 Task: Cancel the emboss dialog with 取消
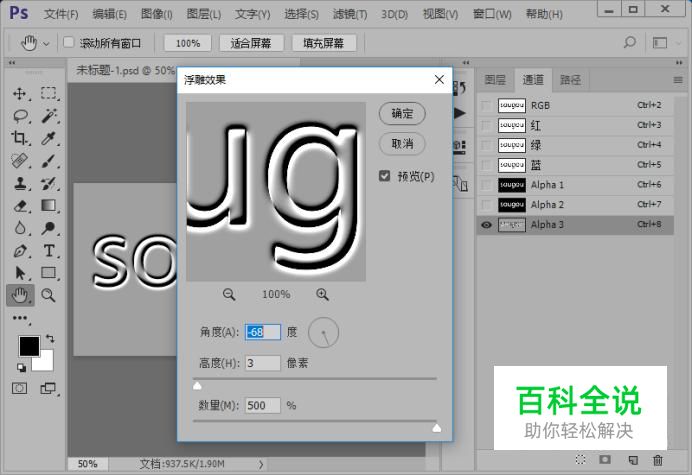[x=402, y=143]
